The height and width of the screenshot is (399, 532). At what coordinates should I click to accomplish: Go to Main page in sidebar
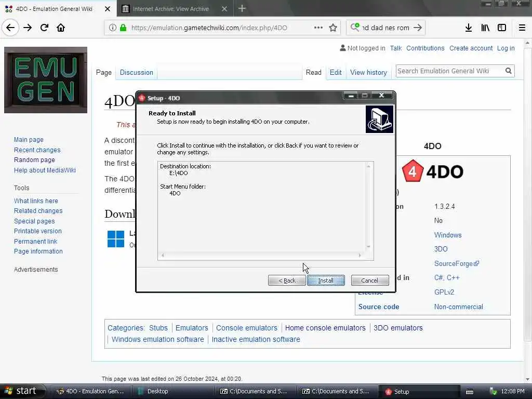29,140
